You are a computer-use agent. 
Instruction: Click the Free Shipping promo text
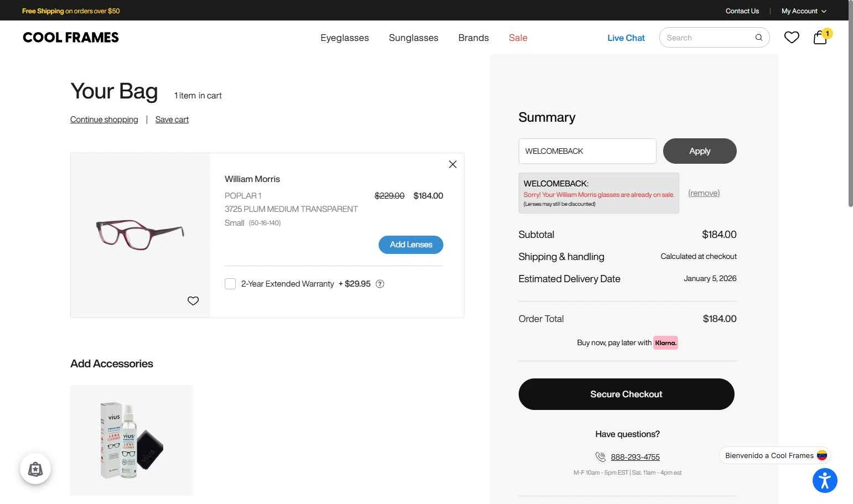click(71, 11)
